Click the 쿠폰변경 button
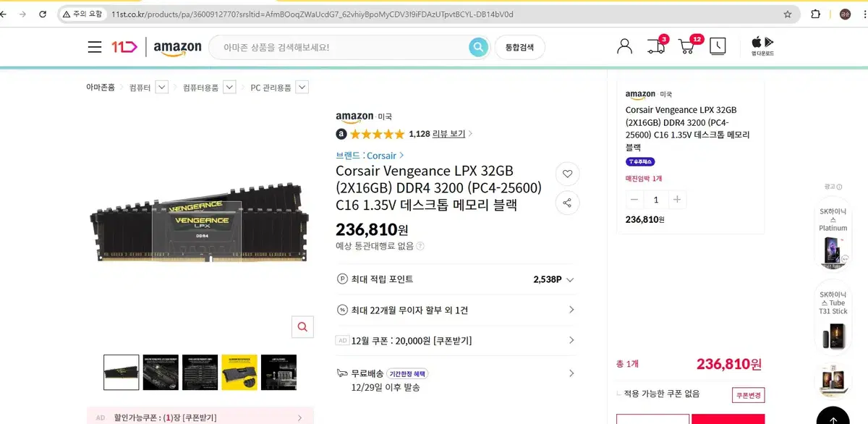868x424 pixels. pos(749,395)
